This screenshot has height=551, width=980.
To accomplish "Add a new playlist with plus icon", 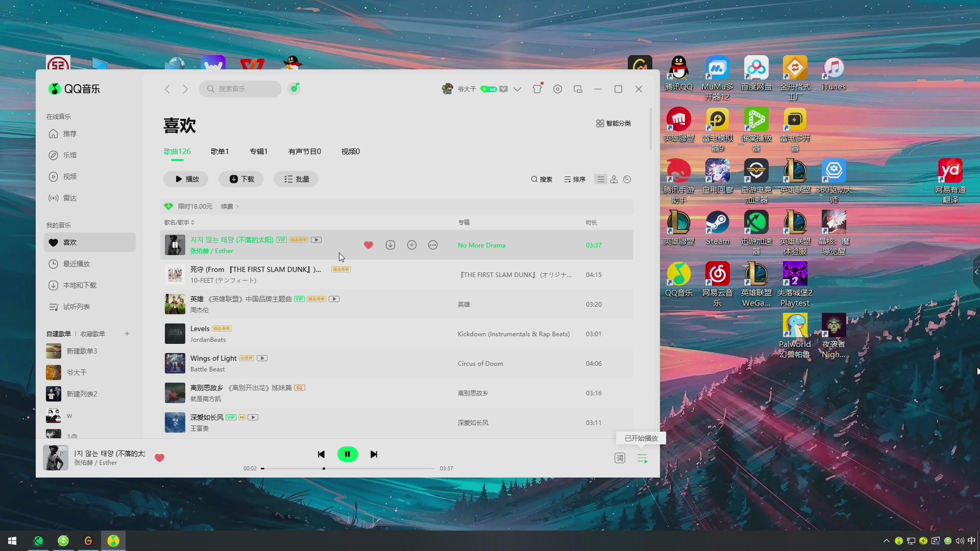I will (x=127, y=334).
